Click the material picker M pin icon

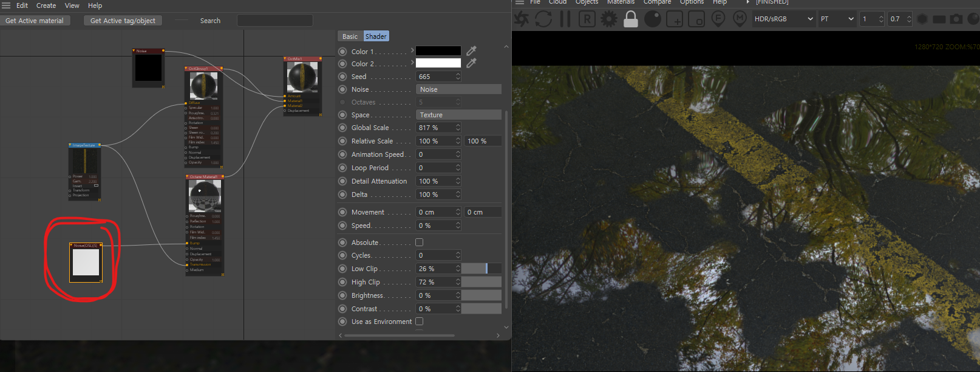(x=740, y=19)
